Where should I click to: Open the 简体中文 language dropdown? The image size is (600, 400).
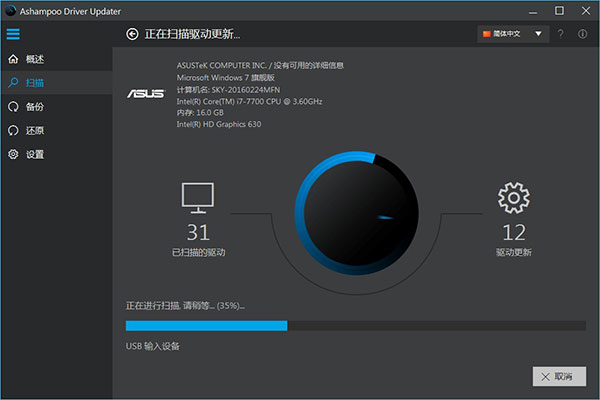point(513,34)
